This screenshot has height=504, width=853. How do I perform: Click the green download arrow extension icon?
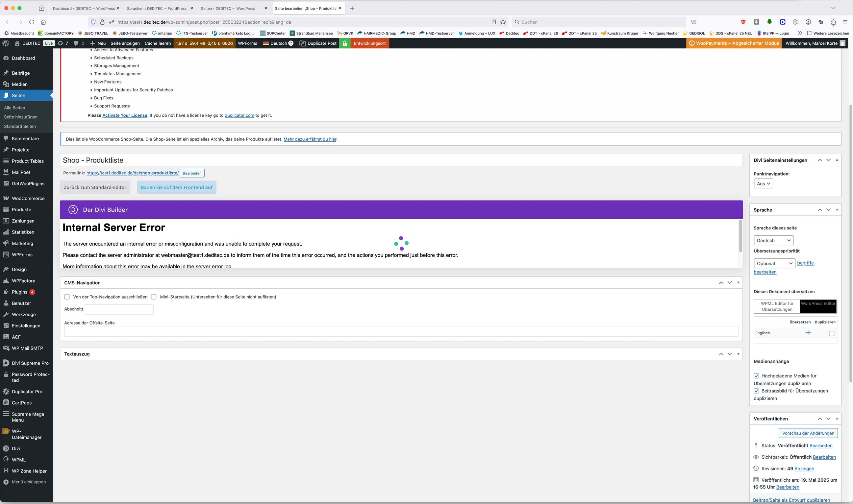(769, 22)
